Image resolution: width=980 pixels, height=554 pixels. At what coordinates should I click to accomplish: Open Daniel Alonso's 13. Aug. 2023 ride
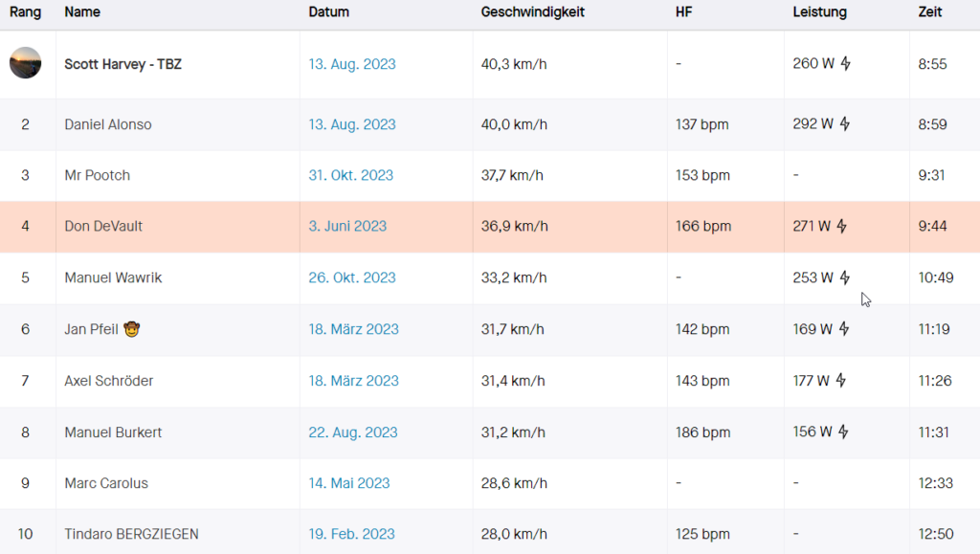(x=351, y=124)
